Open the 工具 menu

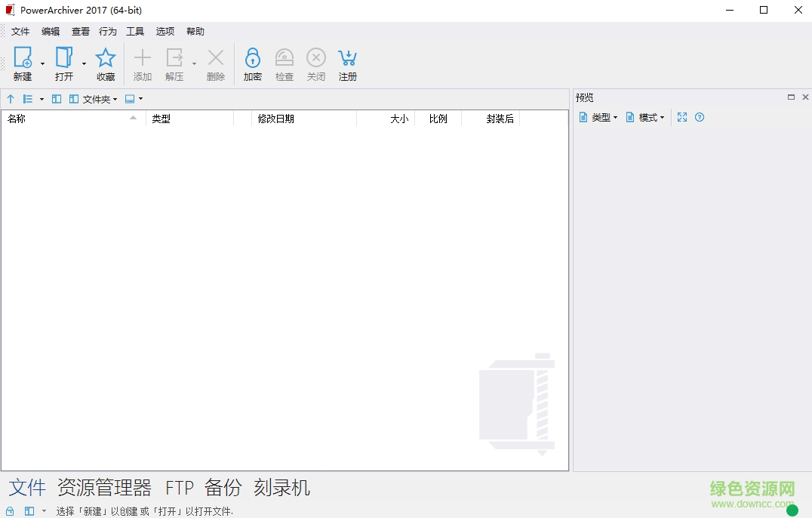pyautogui.click(x=136, y=32)
